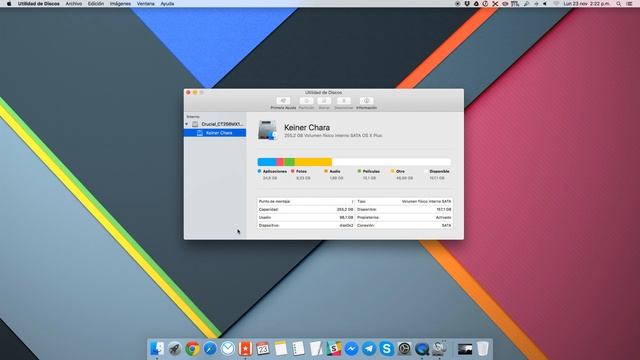Select the Keiner Chara volume in sidebar
The width and height of the screenshot is (640, 360).
point(215,133)
